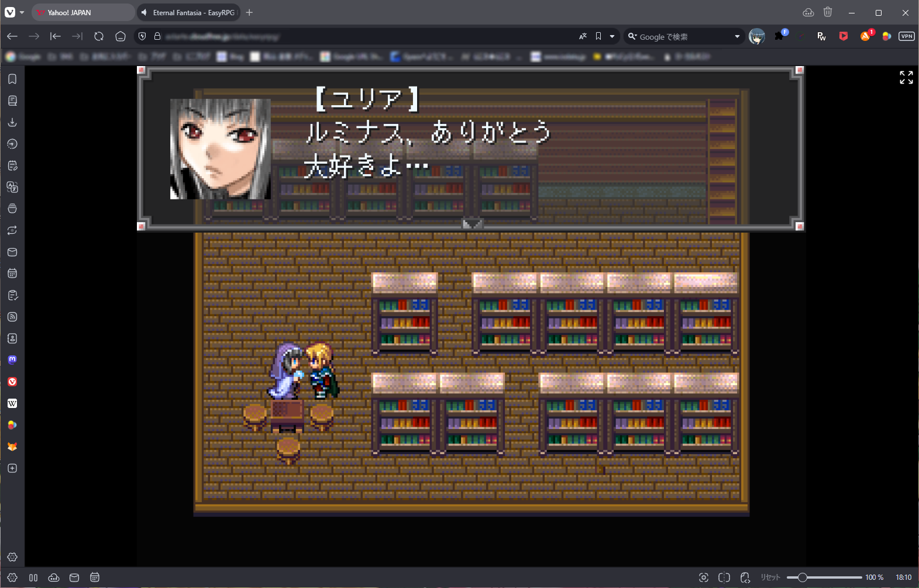Screen dimensions: 919x588
Task: Click the Reload page button
Action: click(99, 36)
